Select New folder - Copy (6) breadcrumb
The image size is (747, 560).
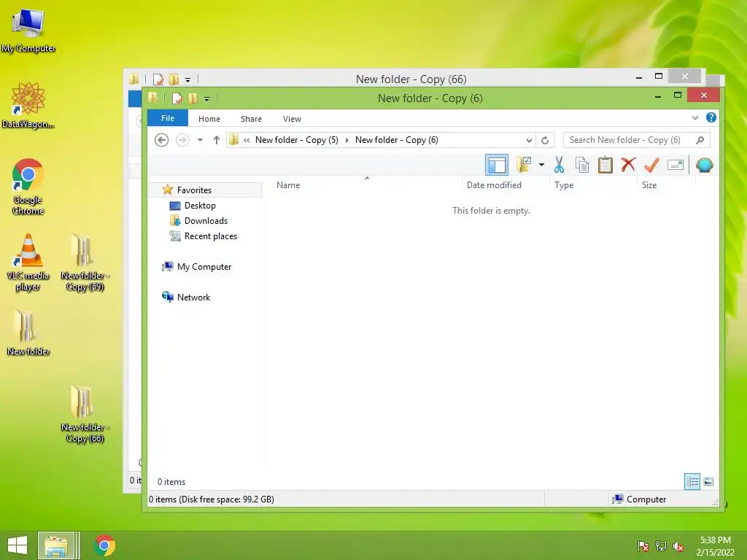point(396,140)
